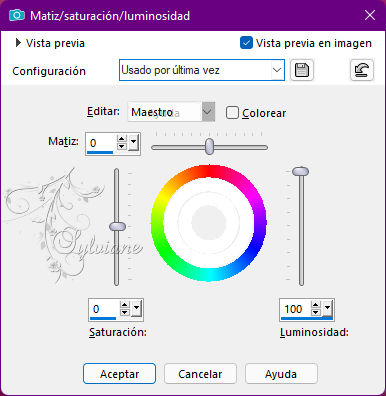This screenshot has width=386, height=396.
Task: Open the Editar Maestro dropdown
Action: [171, 112]
